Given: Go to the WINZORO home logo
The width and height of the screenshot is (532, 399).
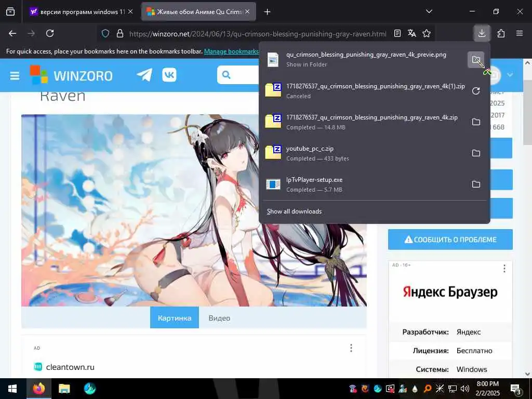Looking at the screenshot, I should point(71,75).
